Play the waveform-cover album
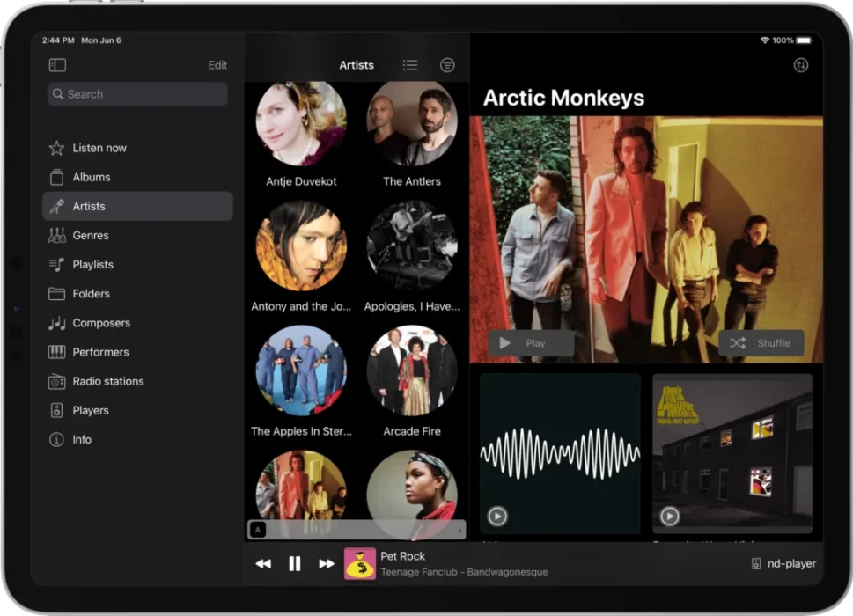 coord(497,516)
